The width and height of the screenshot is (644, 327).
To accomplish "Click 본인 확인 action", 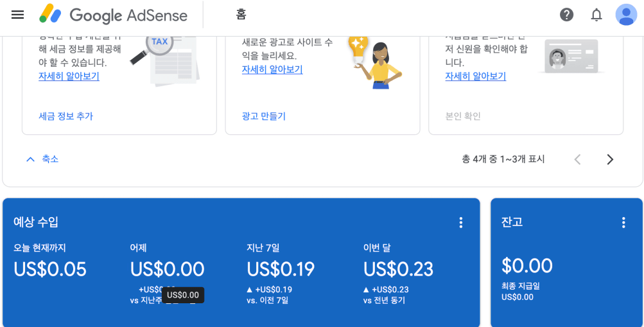I will pos(463,116).
